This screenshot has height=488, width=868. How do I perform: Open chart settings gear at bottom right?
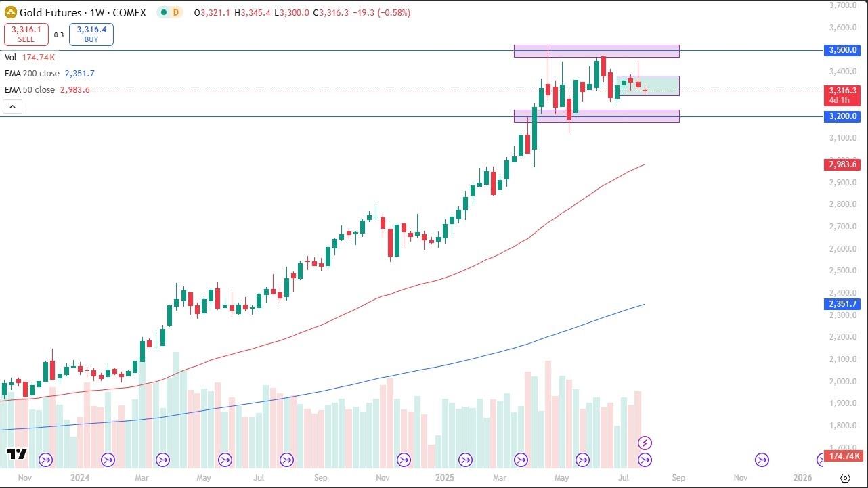pos(845,476)
